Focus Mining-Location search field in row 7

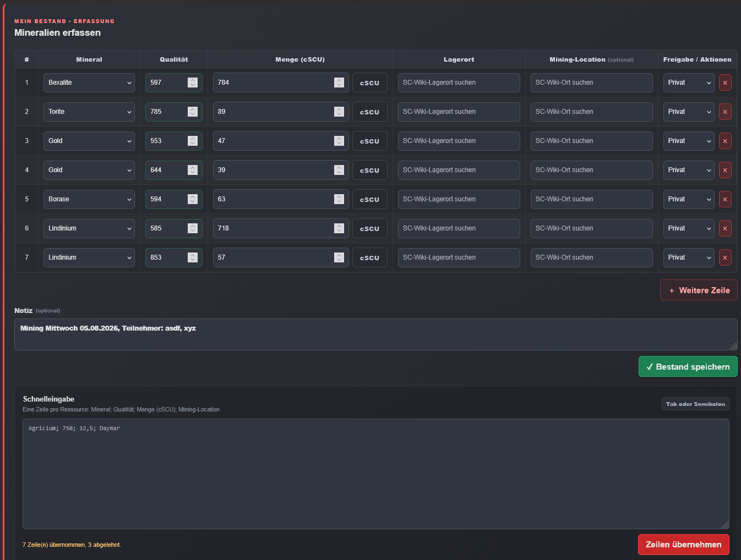[x=592, y=257]
